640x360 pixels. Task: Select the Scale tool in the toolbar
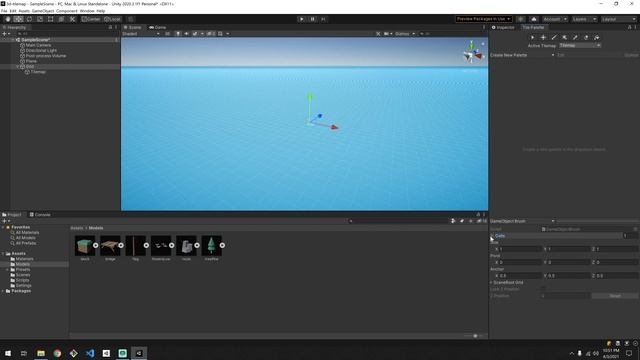click(x=40, y=19)
